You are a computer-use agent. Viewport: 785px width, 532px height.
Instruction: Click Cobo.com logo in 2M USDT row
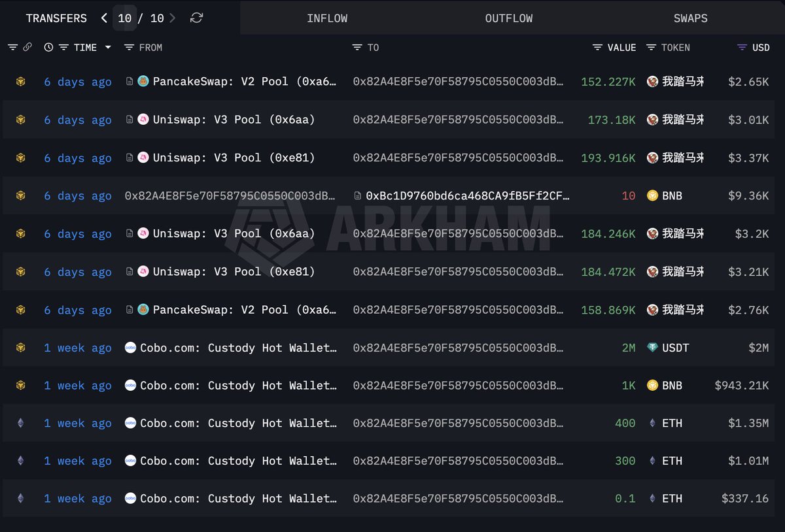[130, 348]
